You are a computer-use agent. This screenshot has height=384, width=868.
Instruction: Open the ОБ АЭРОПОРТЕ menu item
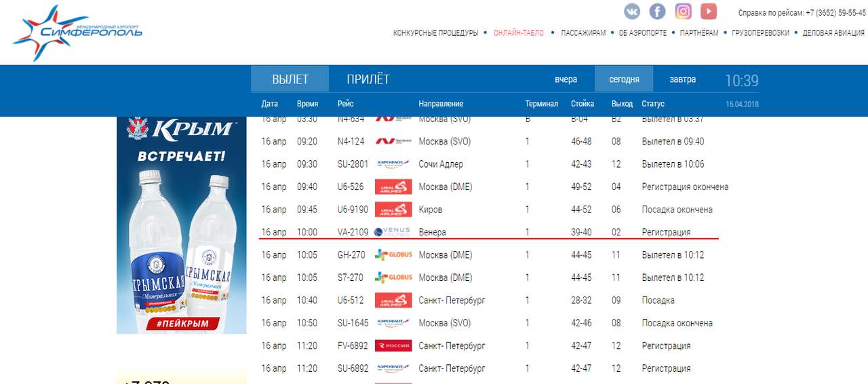(x=643, y=33)
